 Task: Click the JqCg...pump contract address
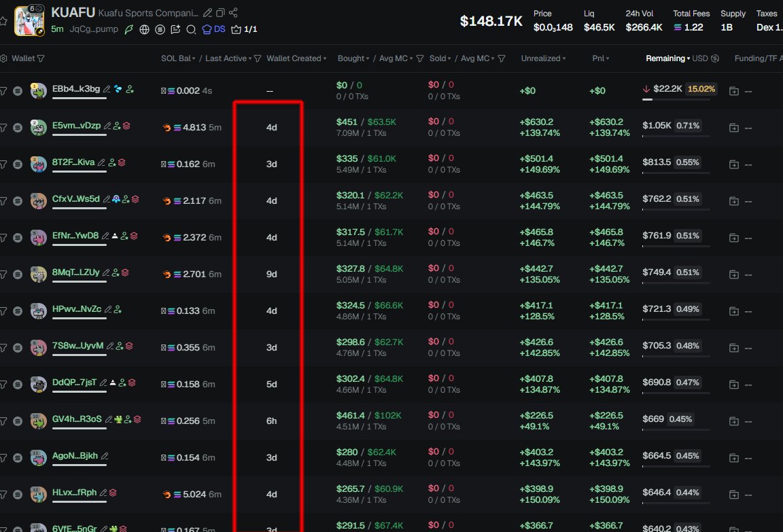pyautogui.click(x=94, y=29)
